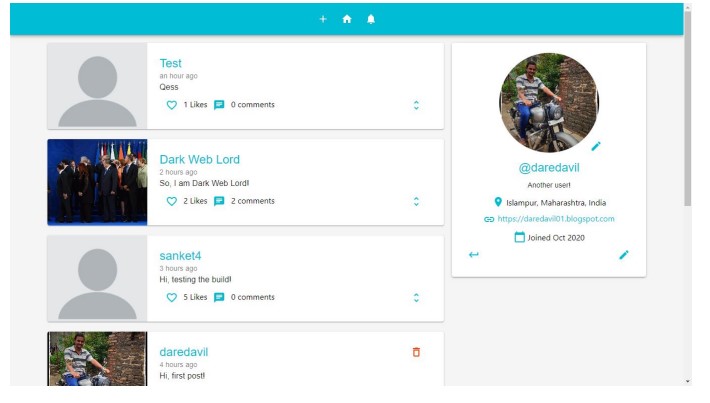Screen dimensions: 710x403
Task: Edit profile picture pencil icon
Action: coord(596,146)
